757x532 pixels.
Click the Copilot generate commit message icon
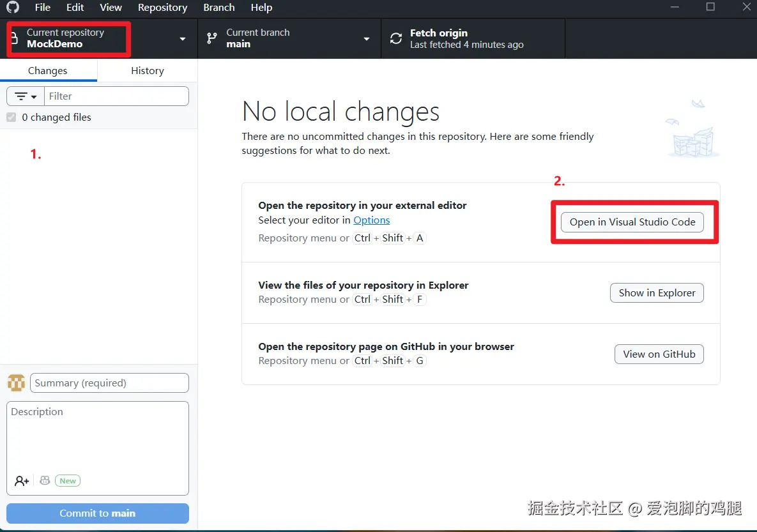[x=45, y=480]
